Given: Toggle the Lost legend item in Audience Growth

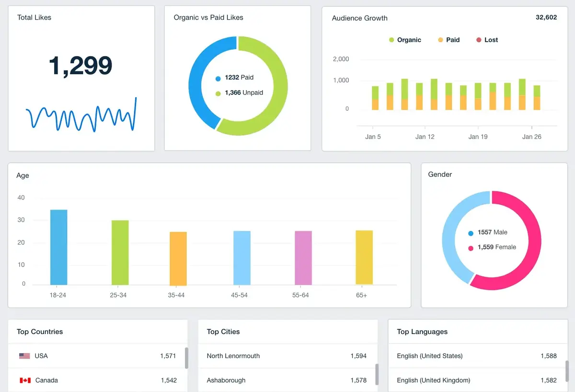Looking at the screenshot, I should (487, 40).
